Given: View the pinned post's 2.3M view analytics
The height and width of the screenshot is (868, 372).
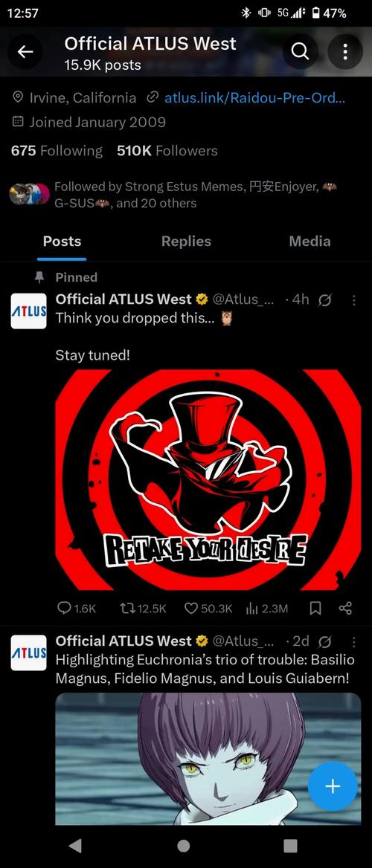Looking at the screenshot, I should pos(266,609).
